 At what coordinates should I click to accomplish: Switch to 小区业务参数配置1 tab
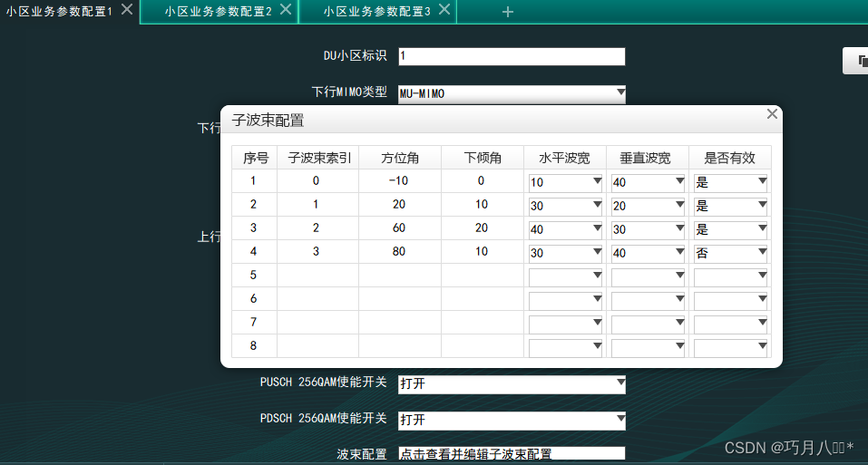59,11
